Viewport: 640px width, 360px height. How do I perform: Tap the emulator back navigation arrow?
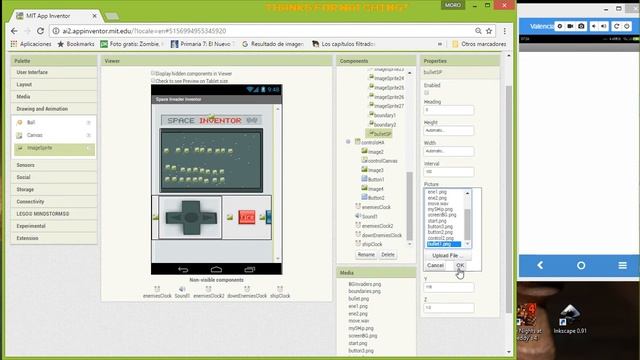(x=540, y=265)
